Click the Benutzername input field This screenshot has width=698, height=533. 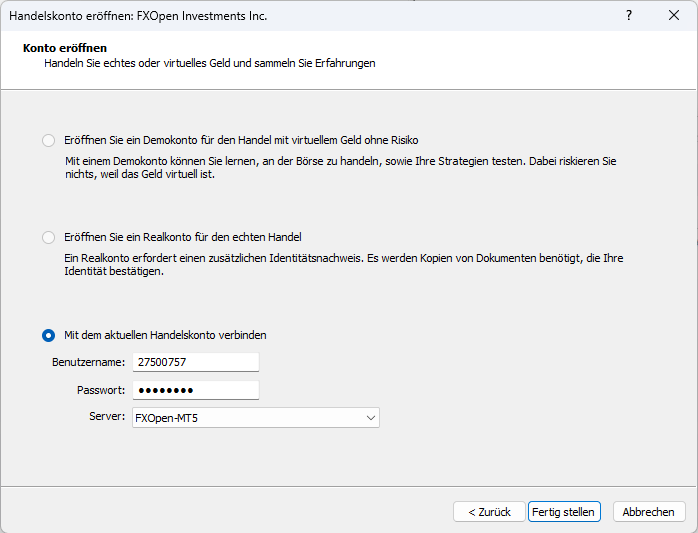pos(195,362)
